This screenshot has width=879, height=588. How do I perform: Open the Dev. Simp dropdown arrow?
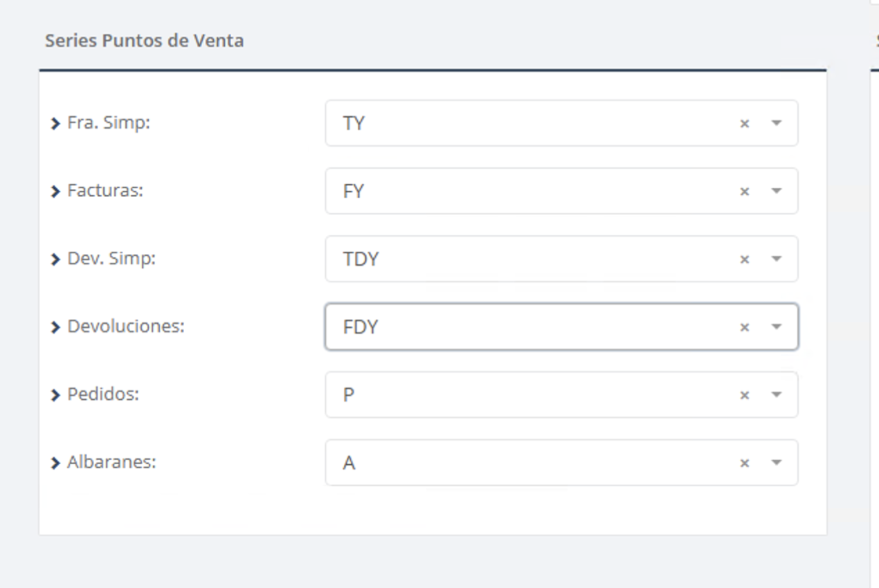[777, 259]
